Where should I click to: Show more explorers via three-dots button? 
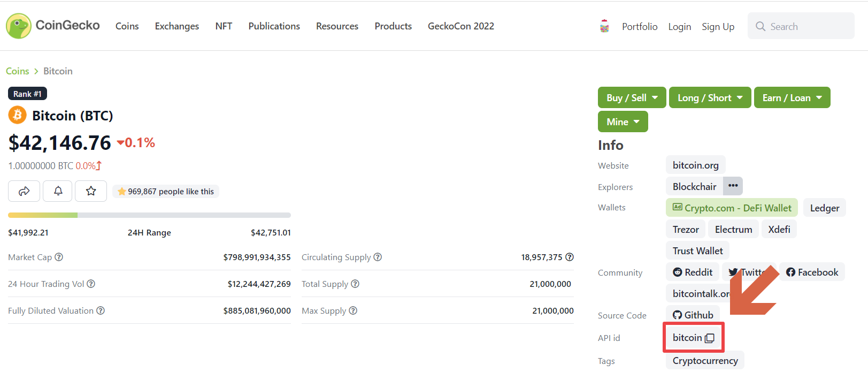(x=733, y=186)
